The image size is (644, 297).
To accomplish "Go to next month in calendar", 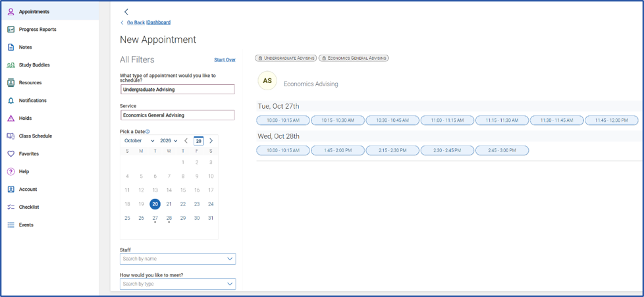I will tap(211, 140).
